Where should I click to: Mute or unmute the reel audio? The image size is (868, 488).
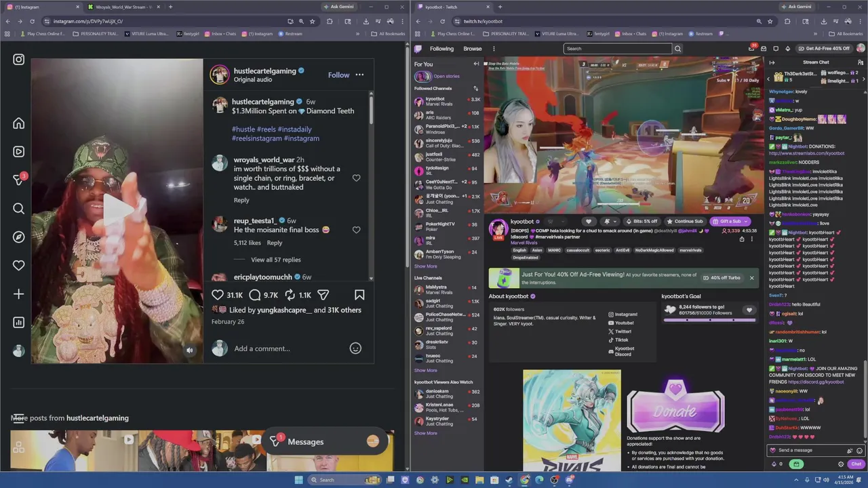coord(190,350)
